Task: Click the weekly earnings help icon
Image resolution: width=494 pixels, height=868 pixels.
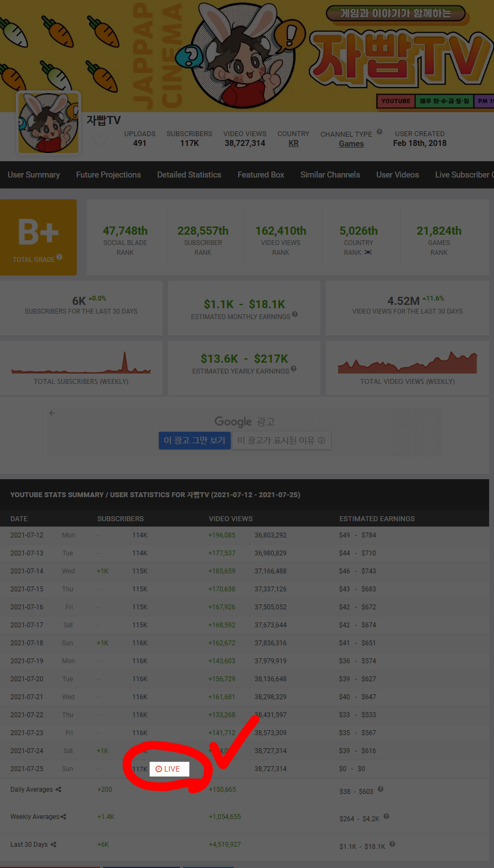Action: 386,816
